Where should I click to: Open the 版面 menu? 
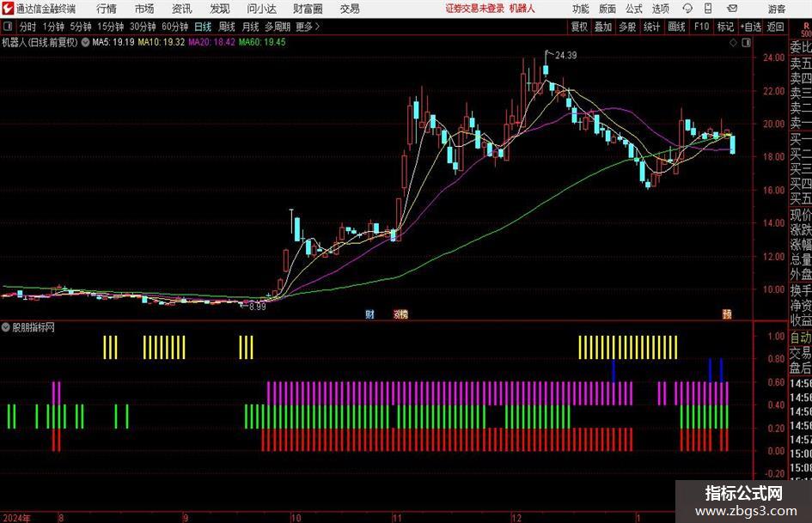(x=607, y=9)
